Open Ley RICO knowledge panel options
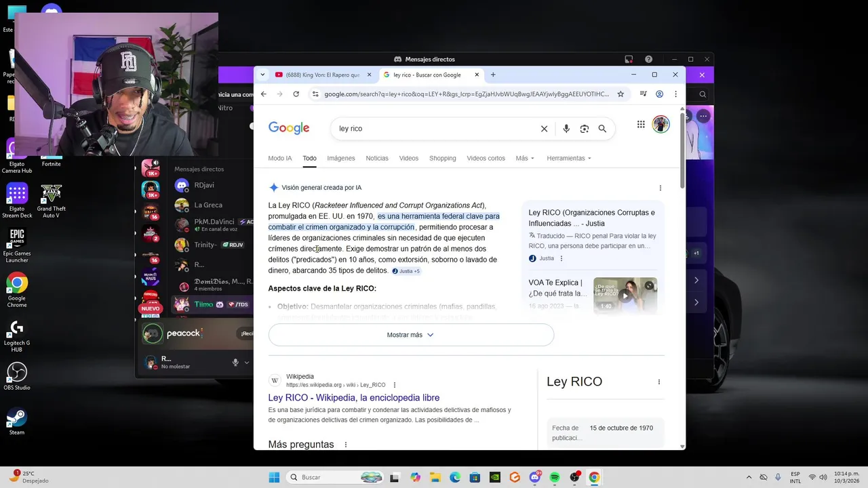868x488 pixels. (658, 382)
